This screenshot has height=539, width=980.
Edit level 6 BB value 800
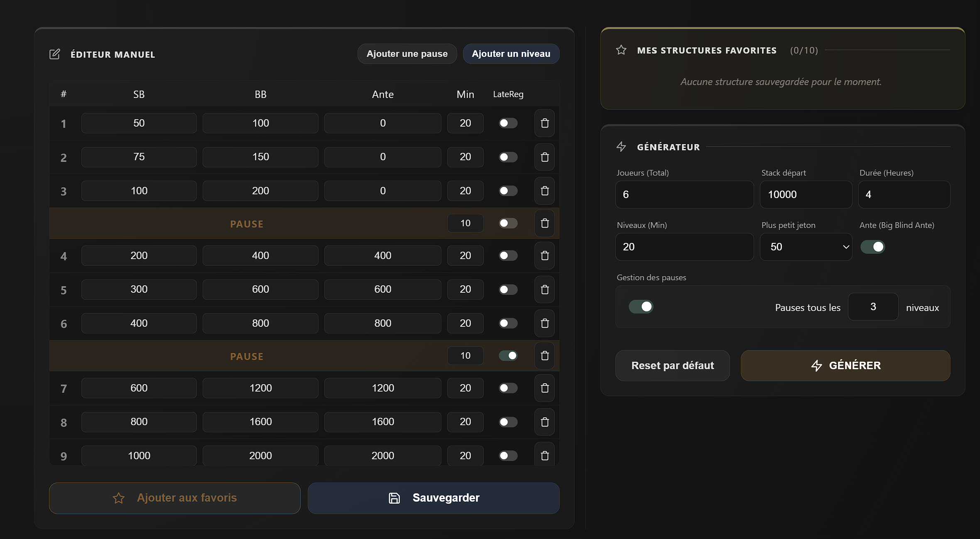point(260,323)
